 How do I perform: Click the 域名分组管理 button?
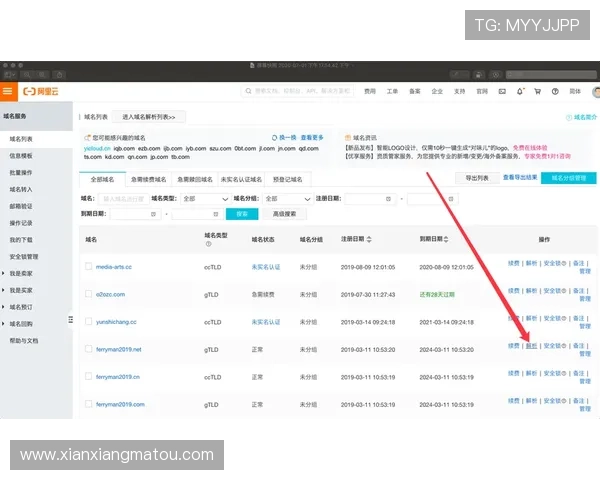coord(569,178)
